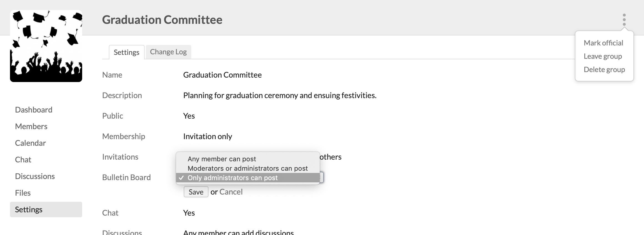
Task: Open group Chat from sidebar
Action: pyautogui.click(x=23, y=160)
